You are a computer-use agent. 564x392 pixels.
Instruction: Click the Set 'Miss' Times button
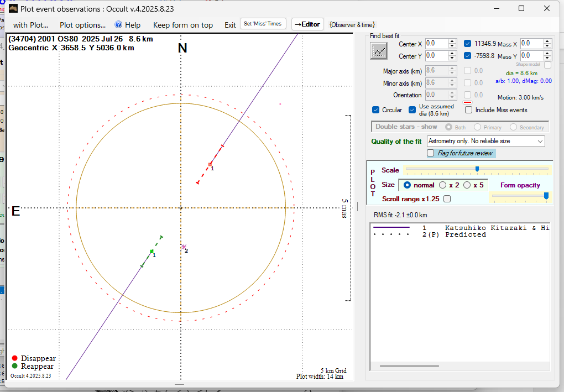point(263,24)
